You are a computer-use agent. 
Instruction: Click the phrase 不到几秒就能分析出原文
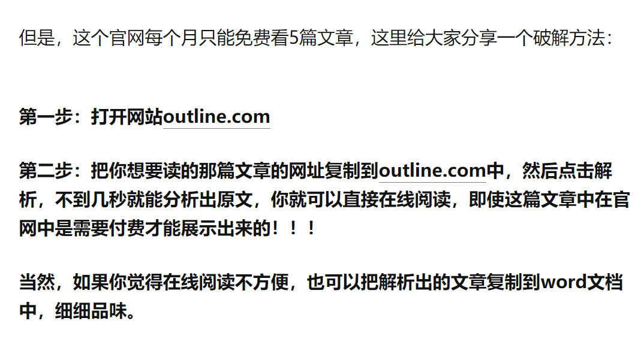154,199
